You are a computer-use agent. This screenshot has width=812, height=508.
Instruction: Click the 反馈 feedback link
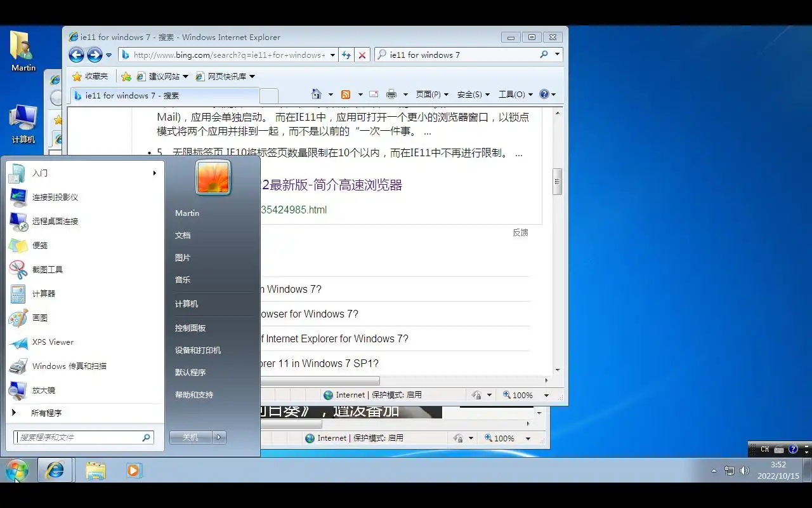(520, 232)
